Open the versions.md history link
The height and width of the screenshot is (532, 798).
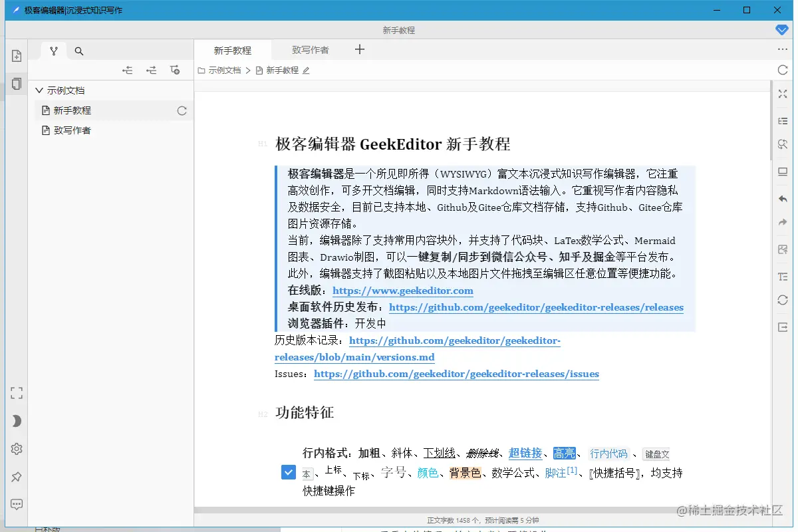pyautogui.click(x=418, y=349)
